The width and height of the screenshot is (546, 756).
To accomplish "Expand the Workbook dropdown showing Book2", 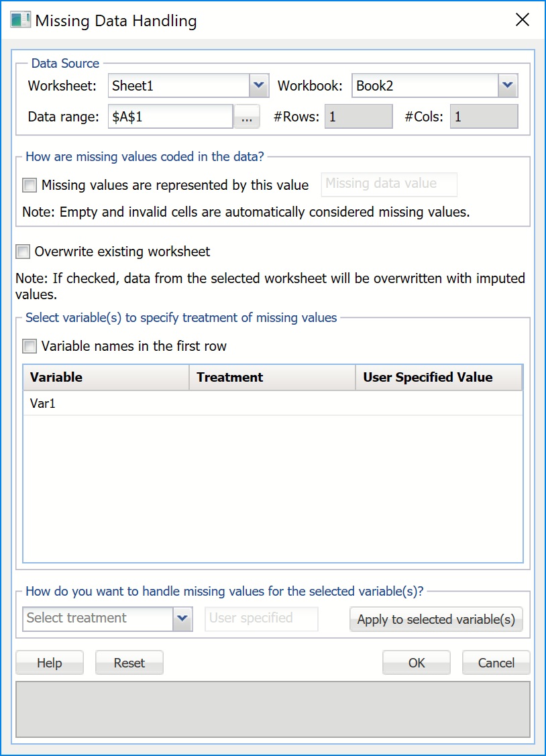I will [507, 85].
